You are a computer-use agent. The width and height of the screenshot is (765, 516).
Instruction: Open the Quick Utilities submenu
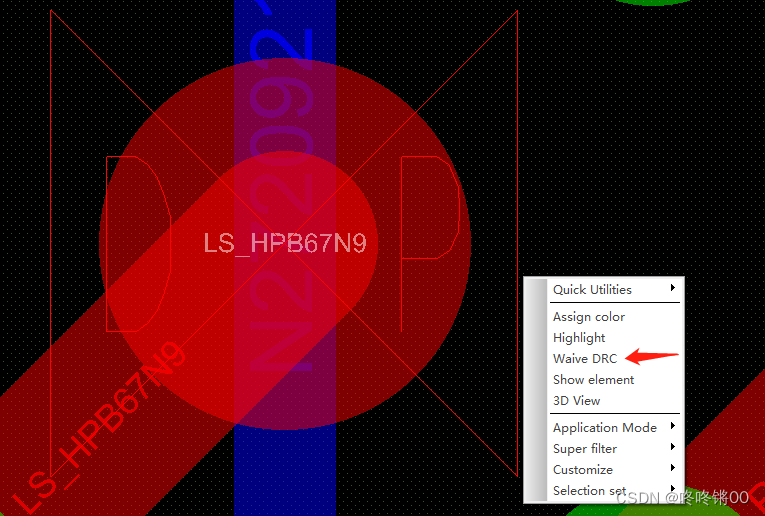coord(614,290)
